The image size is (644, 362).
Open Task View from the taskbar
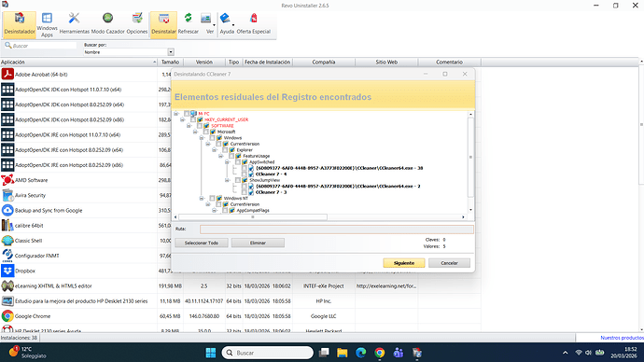pos(324,353)
